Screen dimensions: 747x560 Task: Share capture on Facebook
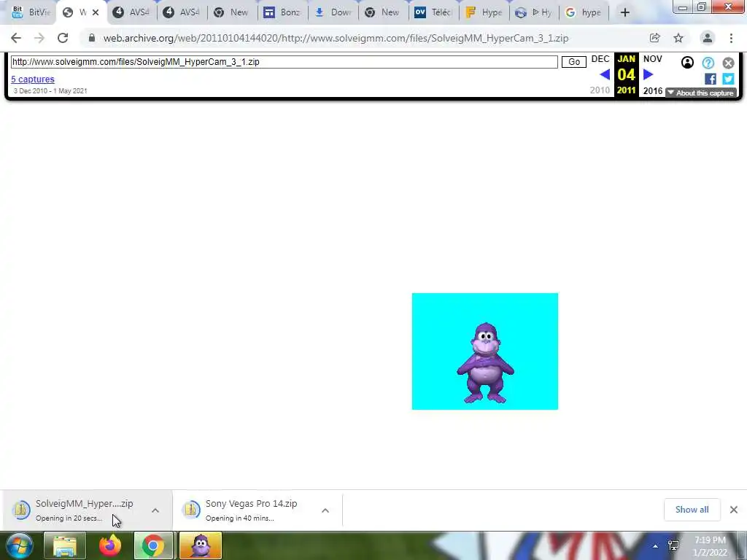(711, 79)
